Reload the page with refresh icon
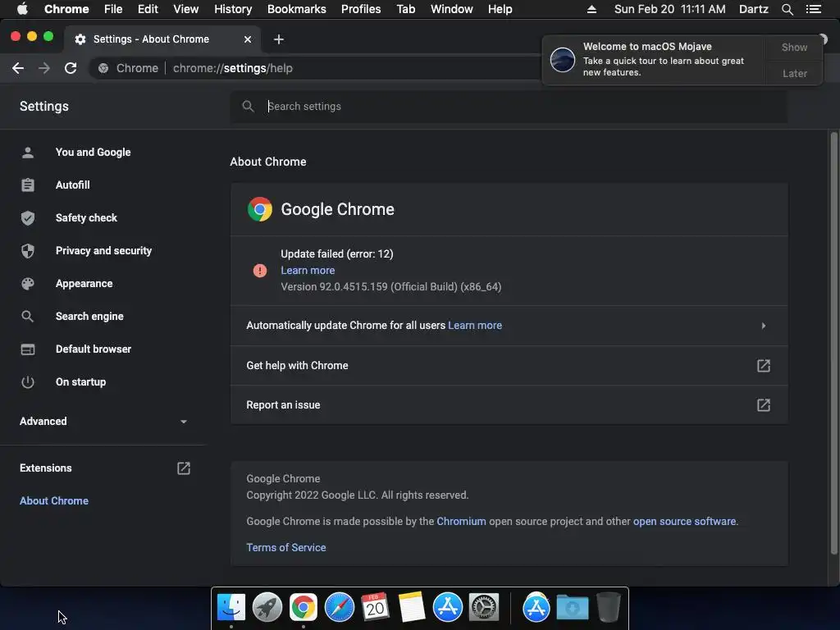Image resolution: width=840 pixels, height=630 pixels. click(71, 68)
